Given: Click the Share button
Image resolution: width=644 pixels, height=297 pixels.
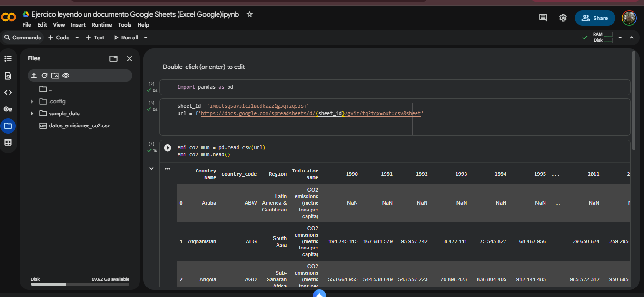Looking at the screenshot, I should pyautogui.click(x=595, y=18).
